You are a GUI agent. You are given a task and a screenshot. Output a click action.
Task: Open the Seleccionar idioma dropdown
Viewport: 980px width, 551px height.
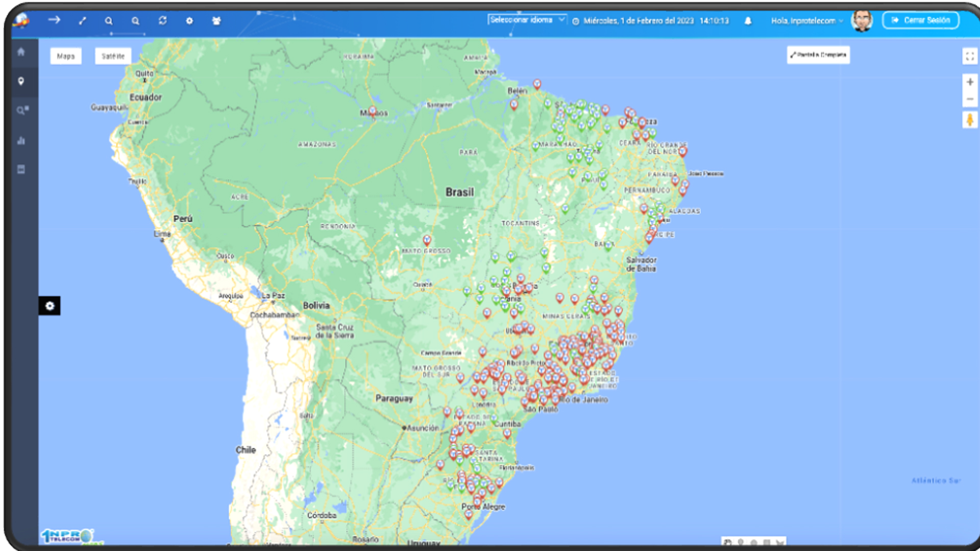click(x=527, y=20)
